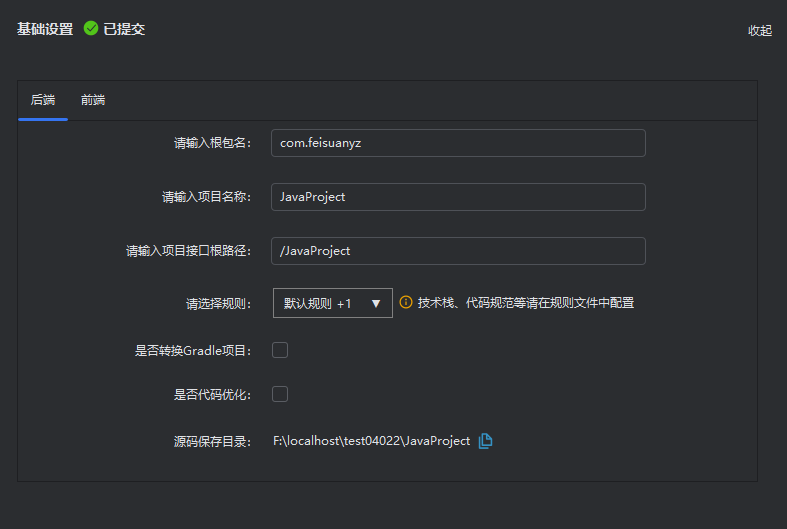
Task: Collapse the panel using 收起
Action: pos(760,30)
